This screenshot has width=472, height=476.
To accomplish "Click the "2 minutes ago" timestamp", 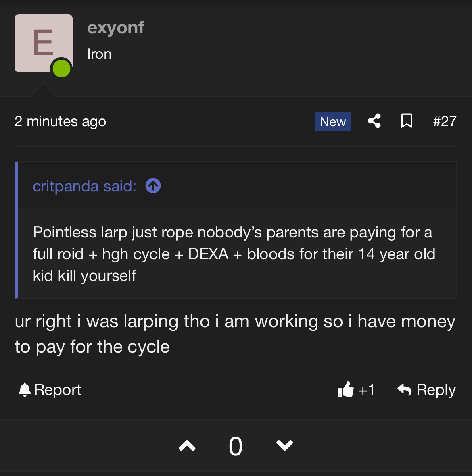I will pos(61,121).
